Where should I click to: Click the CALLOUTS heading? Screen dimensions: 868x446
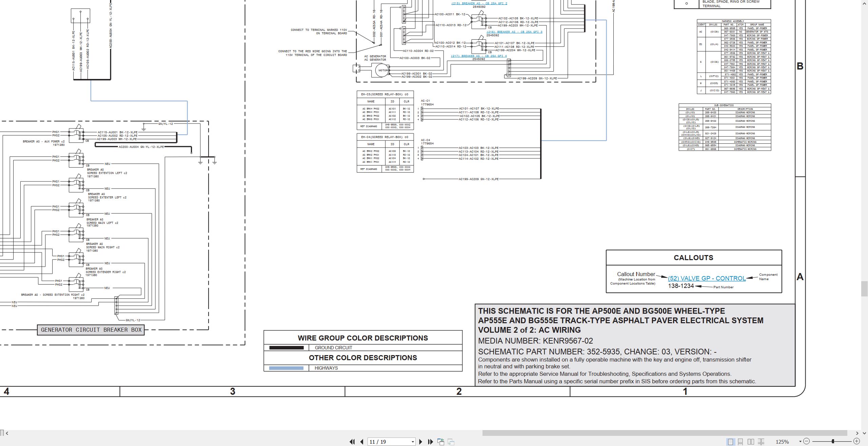693,258
